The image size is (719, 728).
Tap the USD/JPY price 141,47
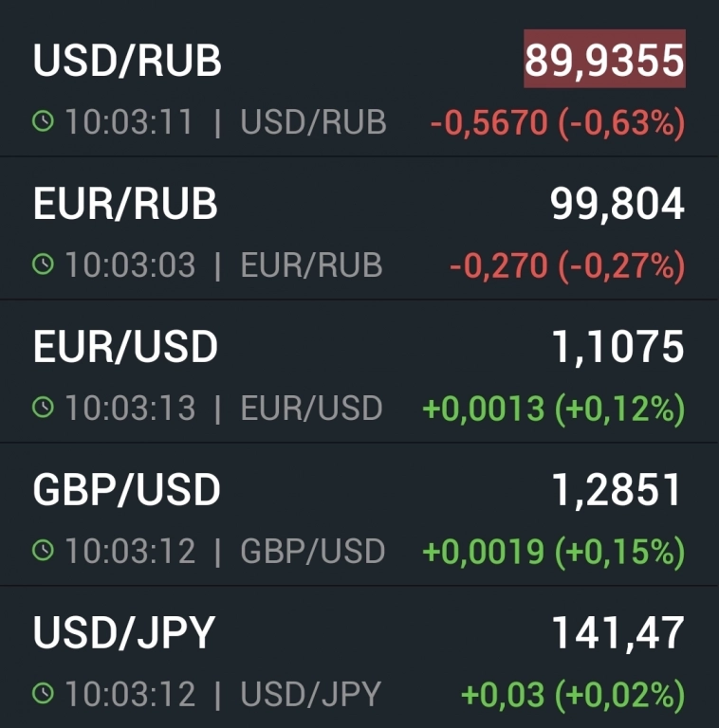click(618, 633)
